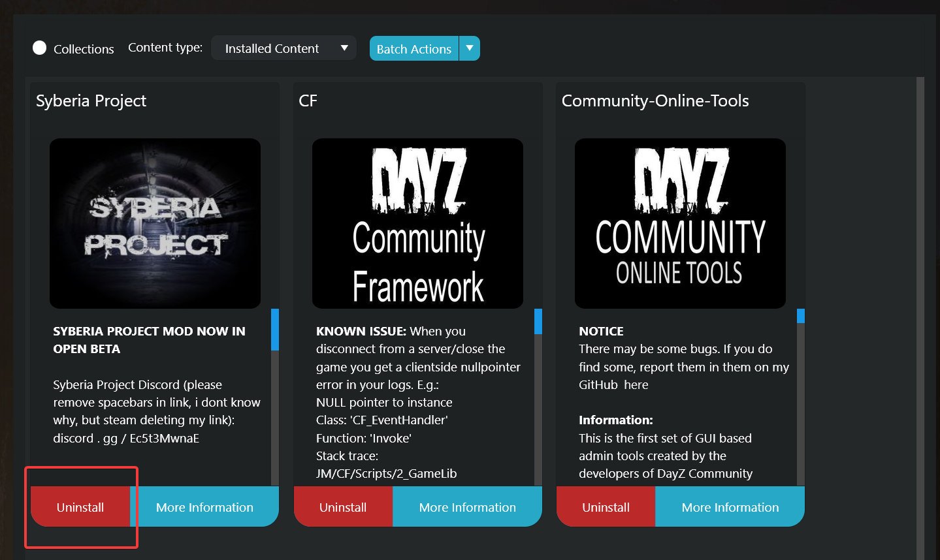Open More Information for Syberia Project

pyautogui.click(x=204, y=507)
